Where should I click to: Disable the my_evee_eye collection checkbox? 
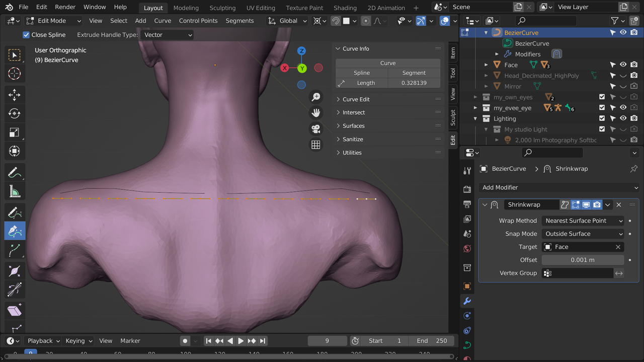[602, 108]
